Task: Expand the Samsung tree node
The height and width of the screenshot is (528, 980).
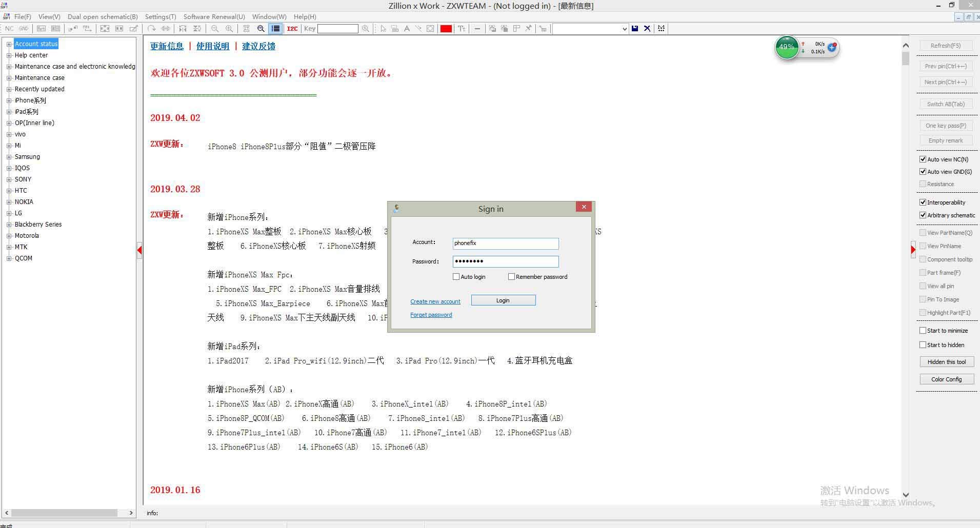Action: (9, 156)
